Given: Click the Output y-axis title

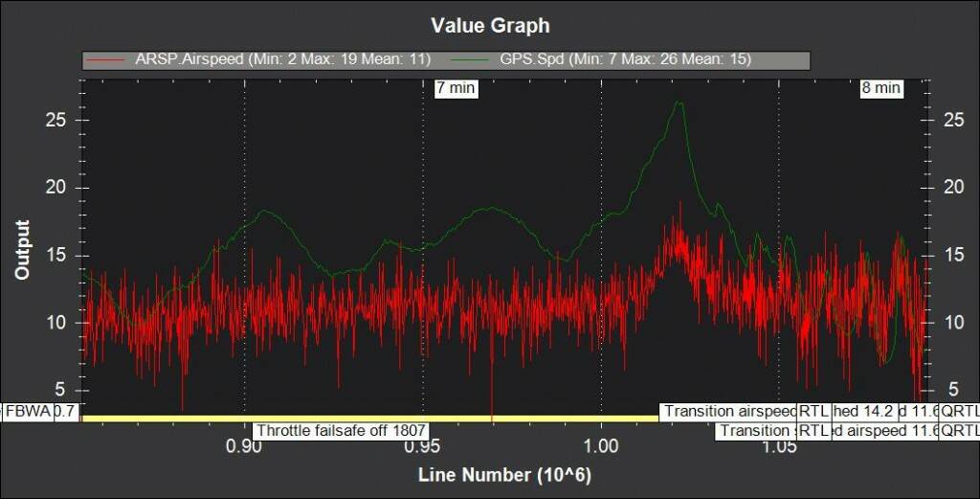Looking at the screenshot, I should pyautogui.click(x=22, y=250).
